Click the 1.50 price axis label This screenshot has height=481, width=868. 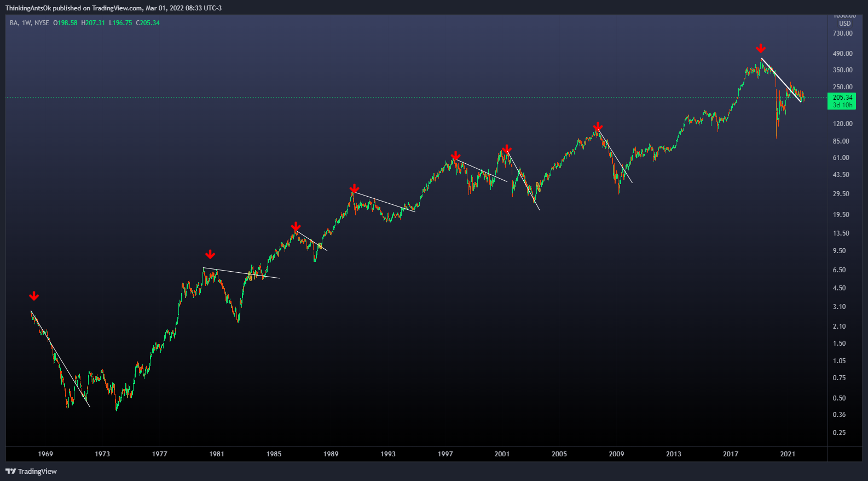point(840,343)
